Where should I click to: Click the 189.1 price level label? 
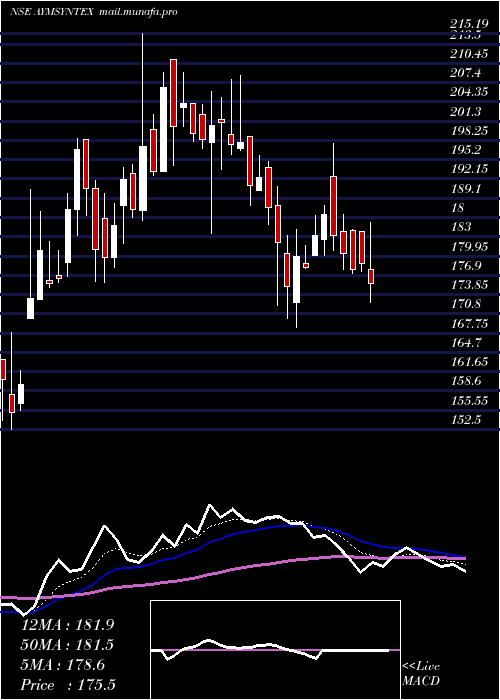[x=466, y=189]
